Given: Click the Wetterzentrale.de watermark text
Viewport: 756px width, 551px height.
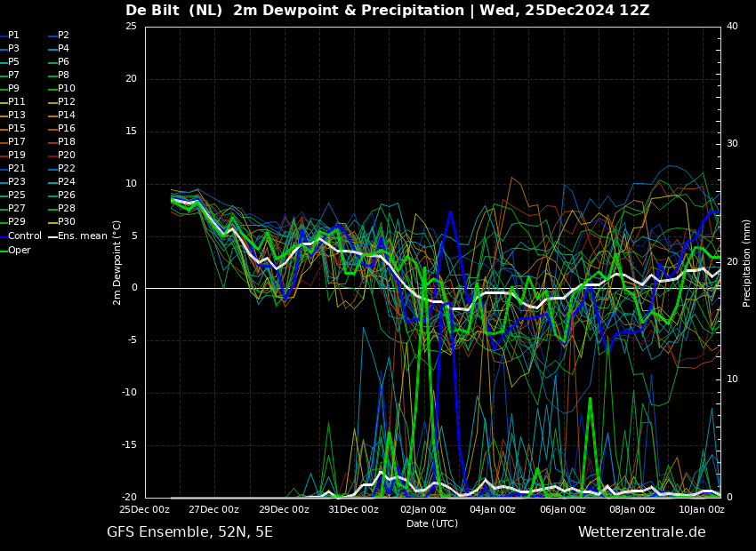Looking at the screenshot, I should pos(642,532).
